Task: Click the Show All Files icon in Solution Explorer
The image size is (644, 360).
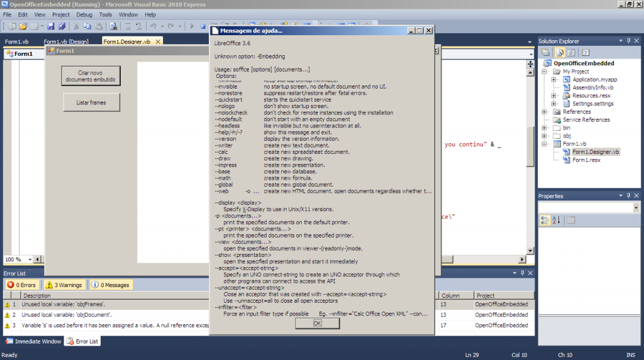Action: (558, 52)
